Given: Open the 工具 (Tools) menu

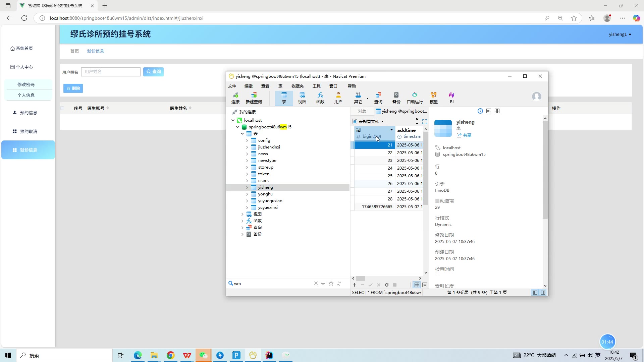Looking at the screenshot, I should tap(316, 86).
